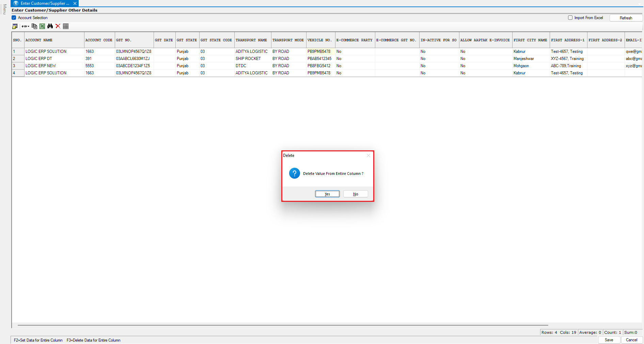The image size is (644, 344).
Task: Select the Vehicle No. cell PB9PMB5478 in row 1
Action: (x=319, y=51)
